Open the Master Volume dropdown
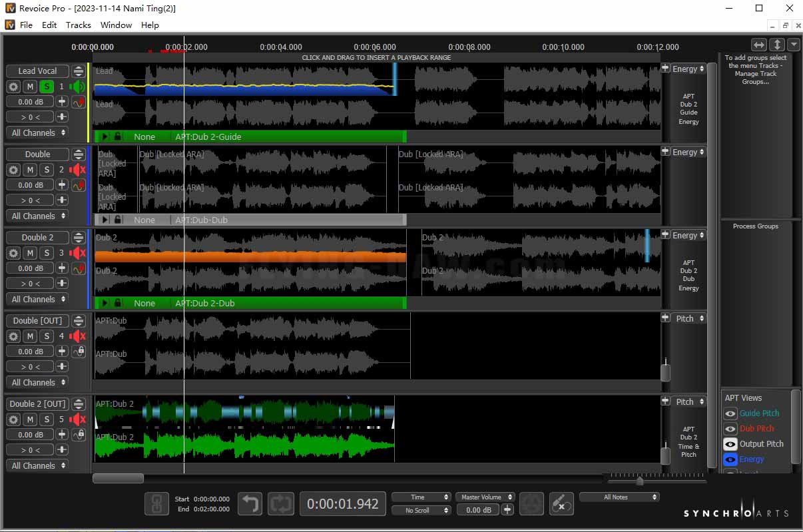This screenshot has width=803, height=532. tap(485, 497)
